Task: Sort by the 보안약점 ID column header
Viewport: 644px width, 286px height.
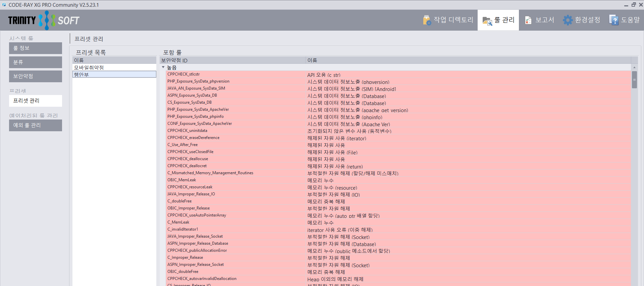Action: coord(232,60)
